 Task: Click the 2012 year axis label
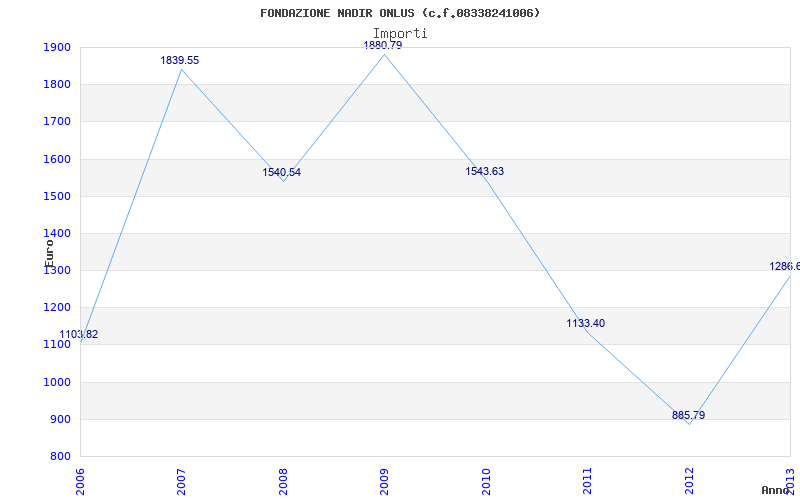point(689,481)
